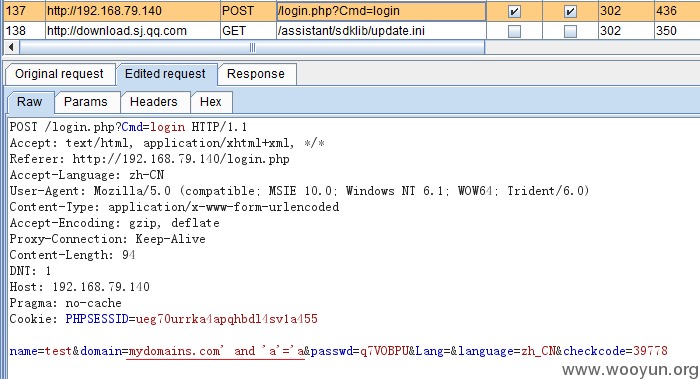Click the horizontal scrollbar thumb in history table
The width and height of the screenshot is (700, 379).
click(252, 47)
